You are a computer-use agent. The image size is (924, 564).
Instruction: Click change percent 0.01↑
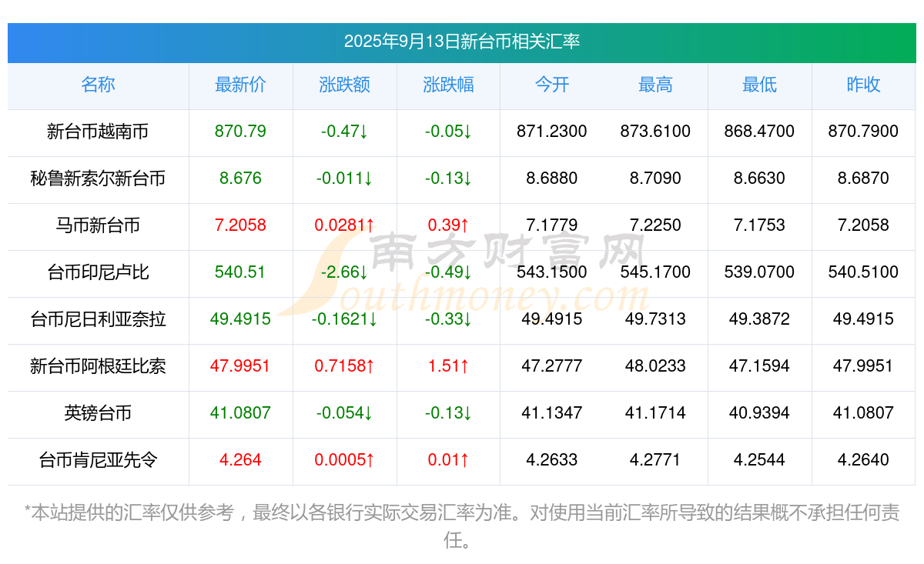pos(449,460)
